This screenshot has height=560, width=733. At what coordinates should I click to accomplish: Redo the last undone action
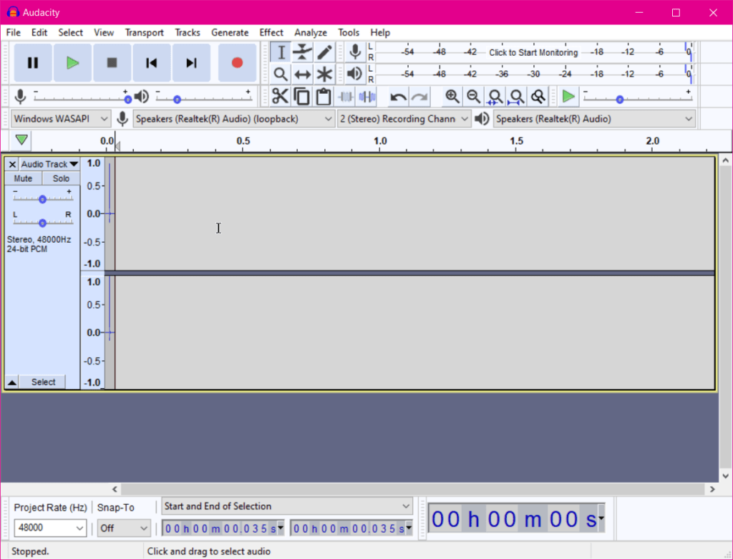[419, 97]
